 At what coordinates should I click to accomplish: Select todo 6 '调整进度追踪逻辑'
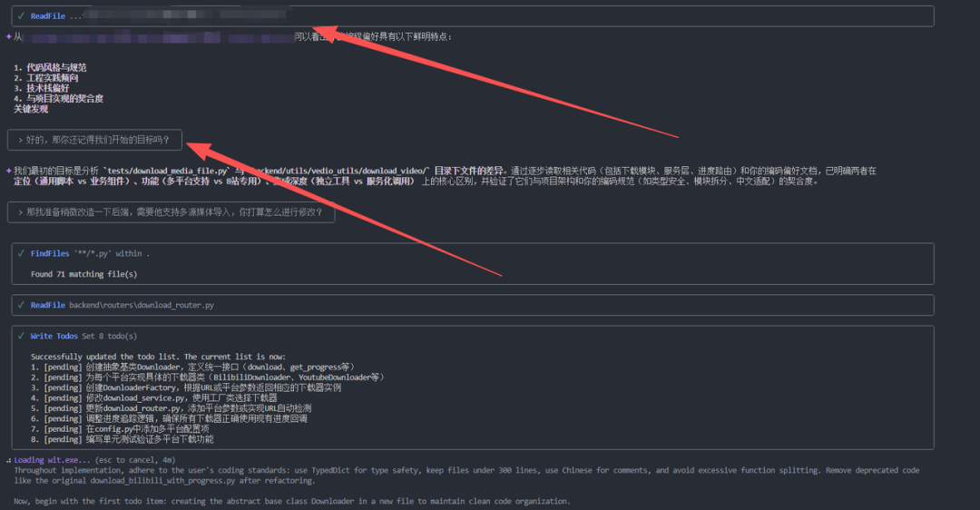point(169,418)
